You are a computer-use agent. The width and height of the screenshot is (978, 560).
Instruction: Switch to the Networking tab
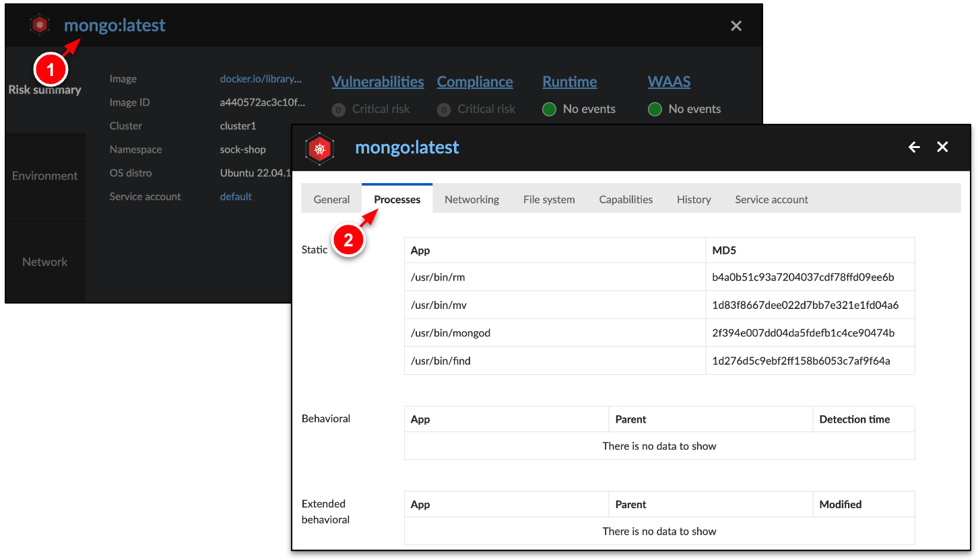tap(471, 199)
